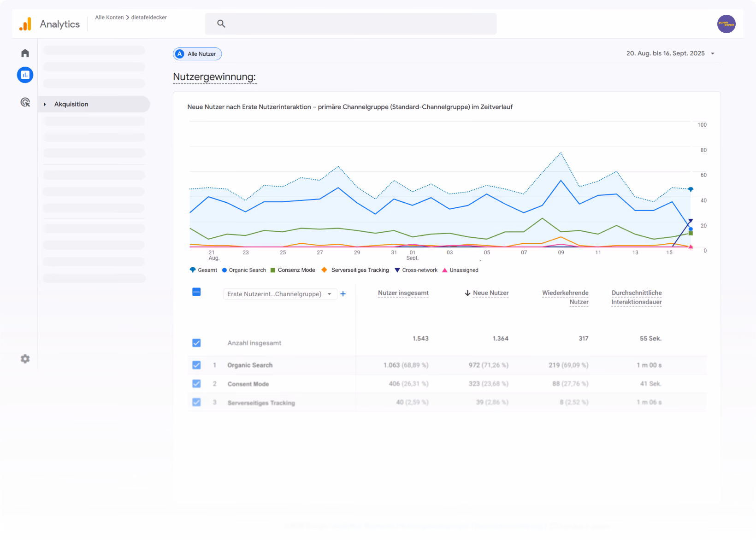Screen dimensions: 756x540
Task: Open the date range dropdown
Action: point(670,53)
